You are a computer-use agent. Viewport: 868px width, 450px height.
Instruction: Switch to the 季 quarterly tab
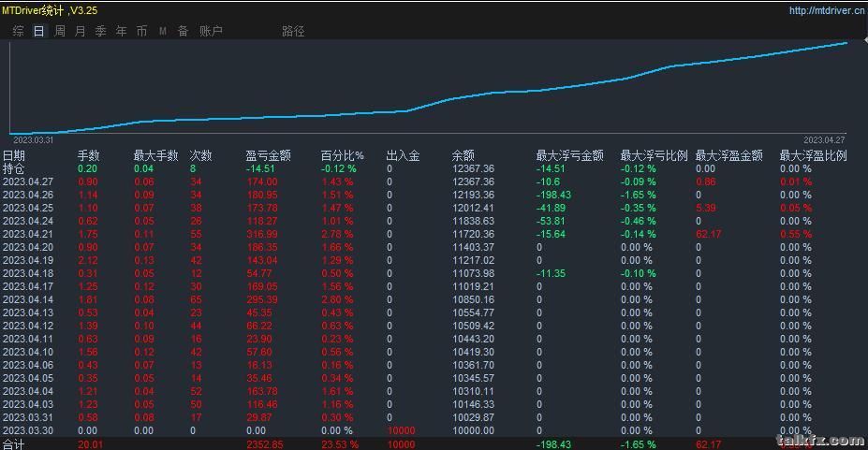pyautogui.click(x=101, y=31)
